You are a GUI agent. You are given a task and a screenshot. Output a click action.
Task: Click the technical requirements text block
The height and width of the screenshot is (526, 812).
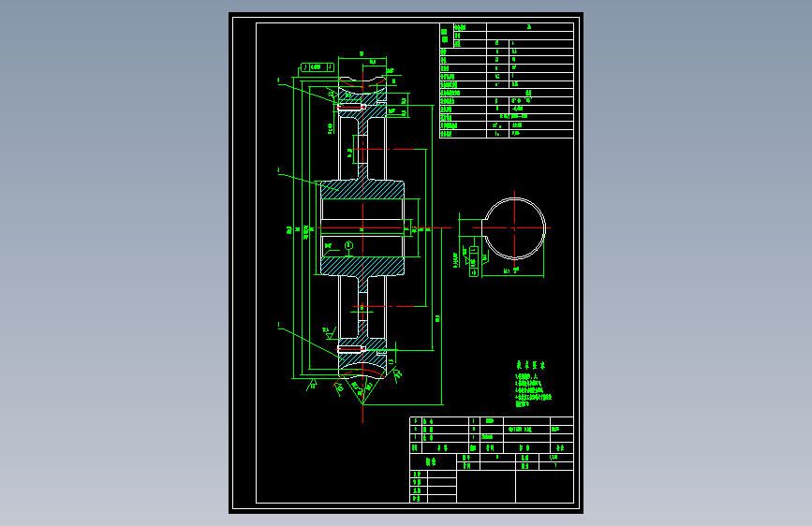pyautogui.click(x=534, y=384)
